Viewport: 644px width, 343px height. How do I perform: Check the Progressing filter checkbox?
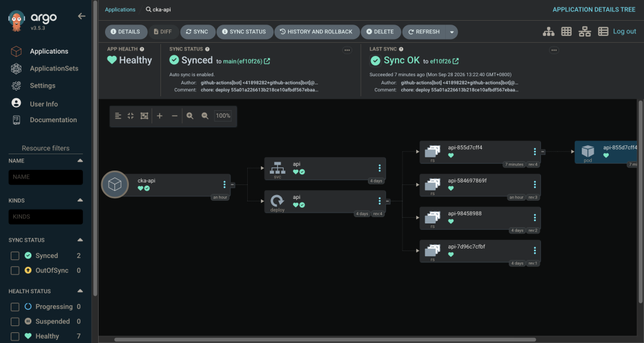pyautogui.click(x=15, y=307)
